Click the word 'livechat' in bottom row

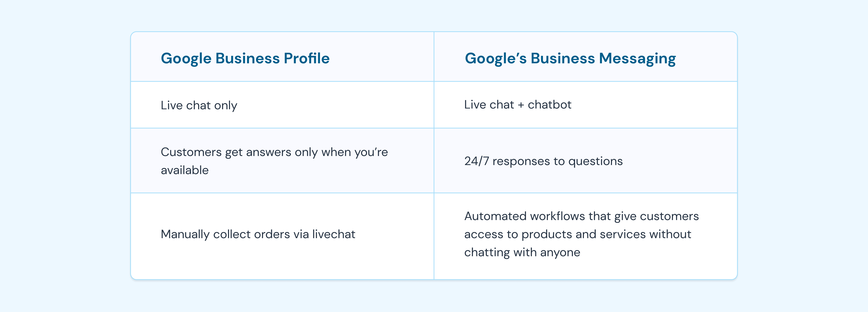334,234
